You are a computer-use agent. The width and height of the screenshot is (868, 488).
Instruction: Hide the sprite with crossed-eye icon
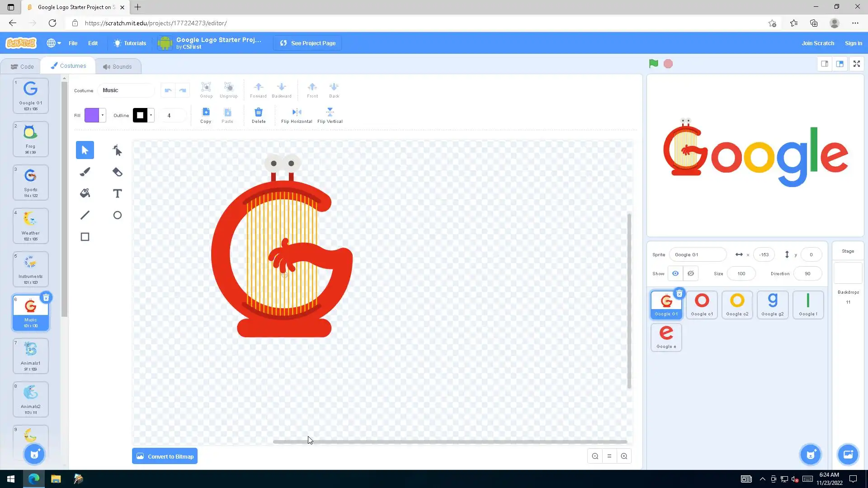(691, 273)
